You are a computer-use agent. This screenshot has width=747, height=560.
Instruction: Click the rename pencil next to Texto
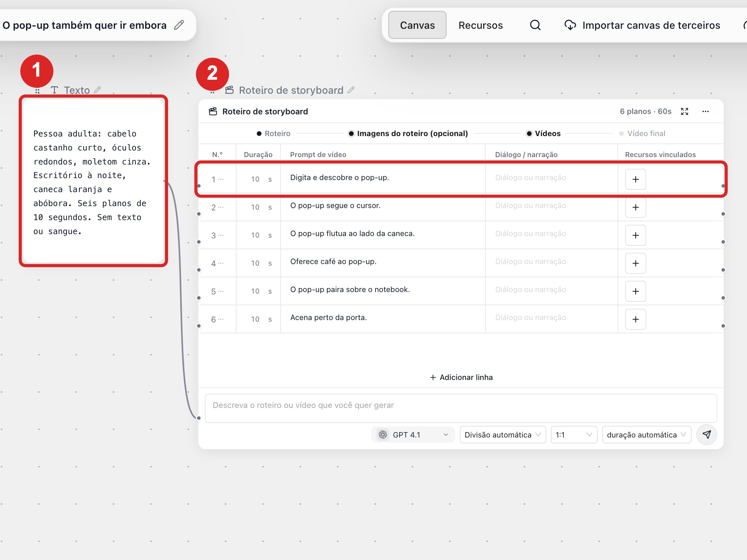[x=97, y=90]
